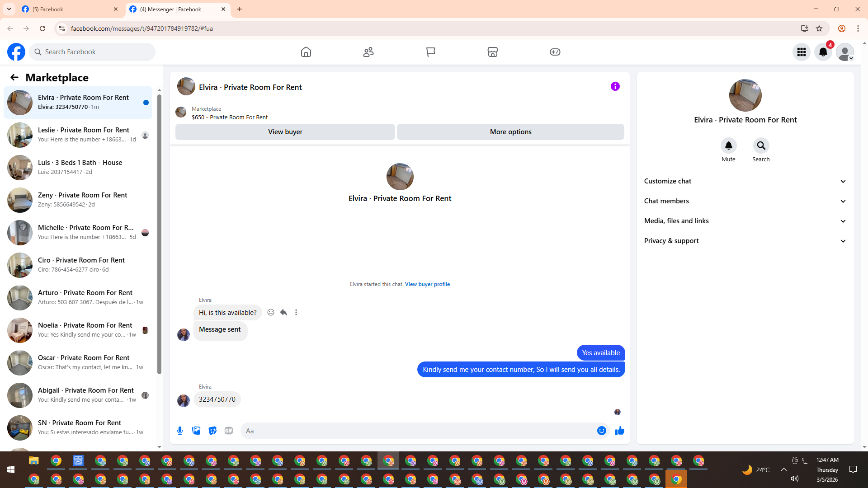Open SN Private Room For Rent chat
Viewport: 868px width, 488px height.
tap(78, 428)
